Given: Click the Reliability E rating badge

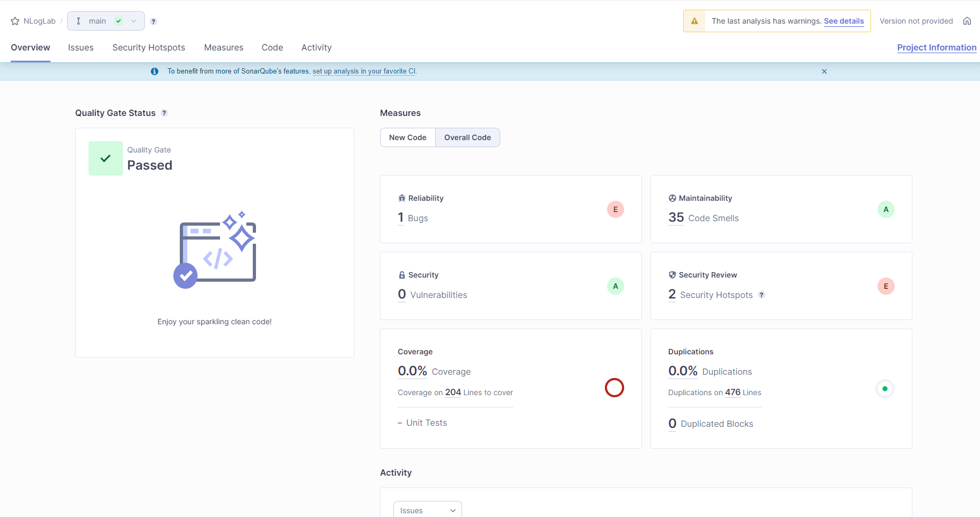Looking at the screenshot, I should click(615, 209).
